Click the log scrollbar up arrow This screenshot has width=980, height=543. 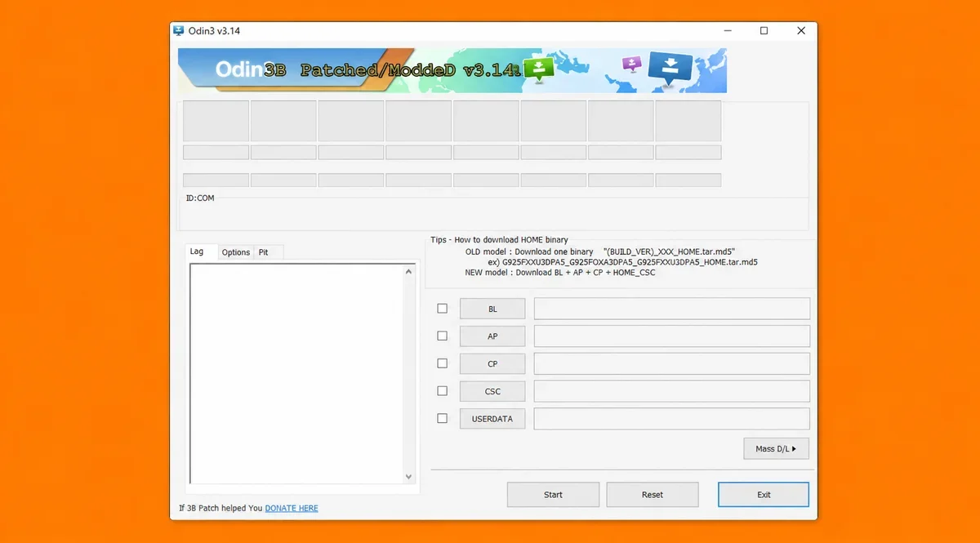click(409, 271)
